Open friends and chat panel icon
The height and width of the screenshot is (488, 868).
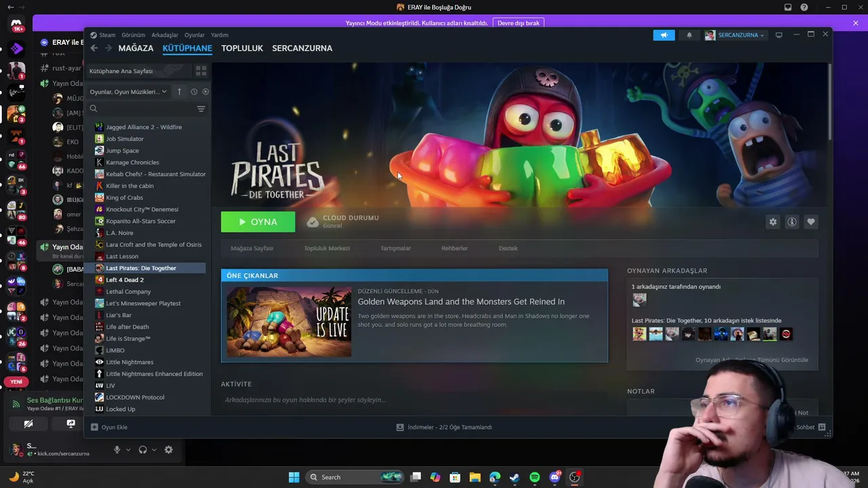pos(821,427)
